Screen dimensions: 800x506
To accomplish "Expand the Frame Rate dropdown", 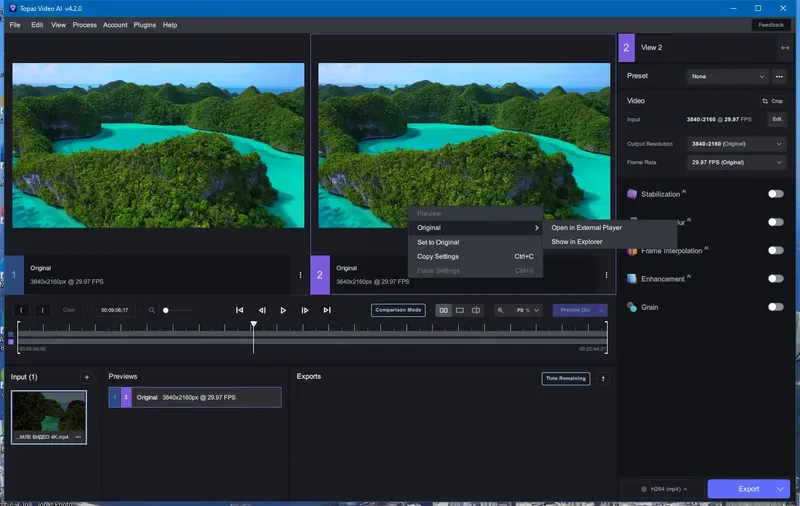I will coord(736,162).
